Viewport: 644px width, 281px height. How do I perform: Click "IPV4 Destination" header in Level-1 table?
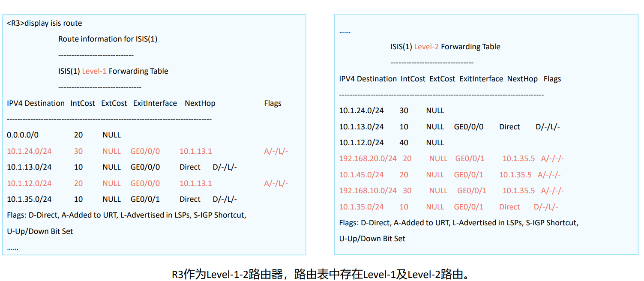36,103
